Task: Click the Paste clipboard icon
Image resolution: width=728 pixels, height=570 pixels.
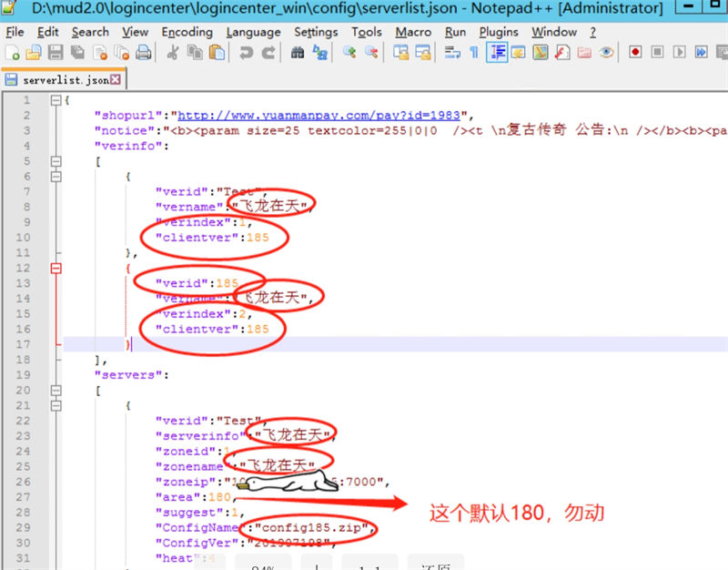Action: click(217, 53)
